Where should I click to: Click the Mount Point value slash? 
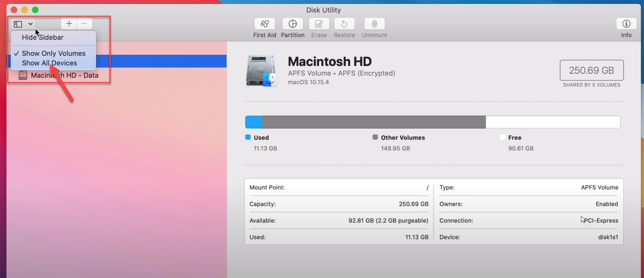[427, 187]
